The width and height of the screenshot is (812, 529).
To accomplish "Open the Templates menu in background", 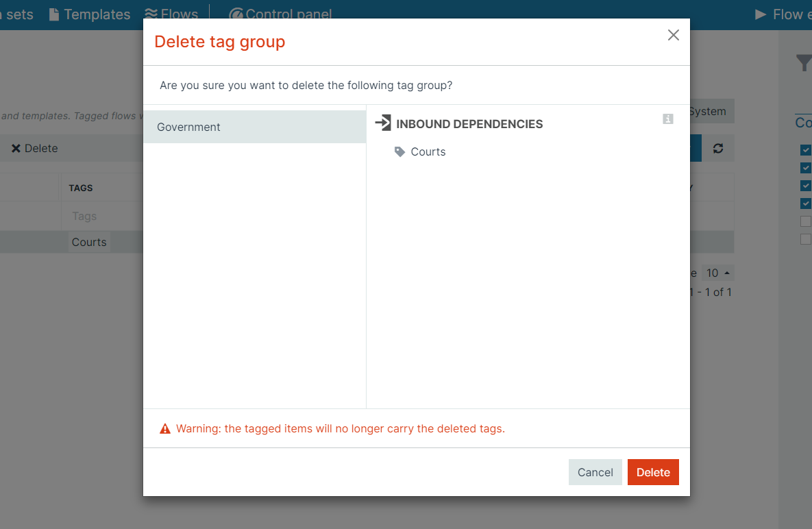I will 90,14.
